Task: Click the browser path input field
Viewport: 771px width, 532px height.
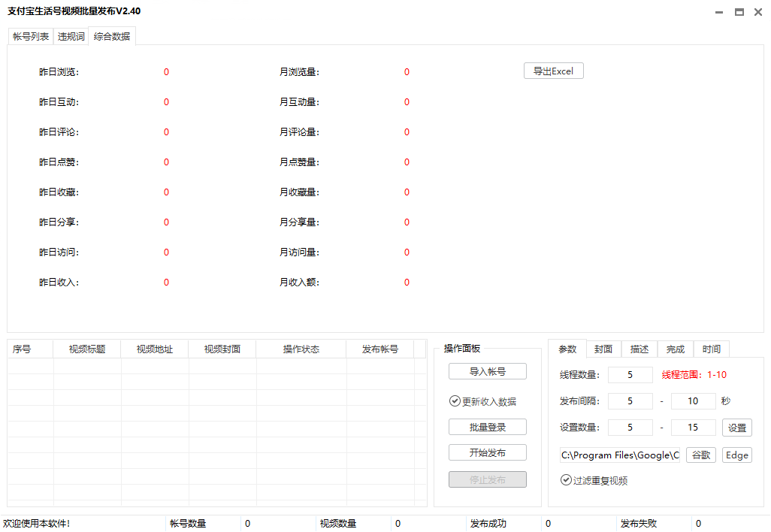Action: point(619,455)
